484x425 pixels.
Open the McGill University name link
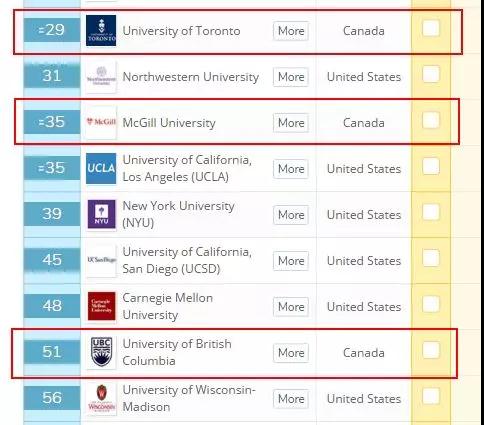[x=169, y=123]
